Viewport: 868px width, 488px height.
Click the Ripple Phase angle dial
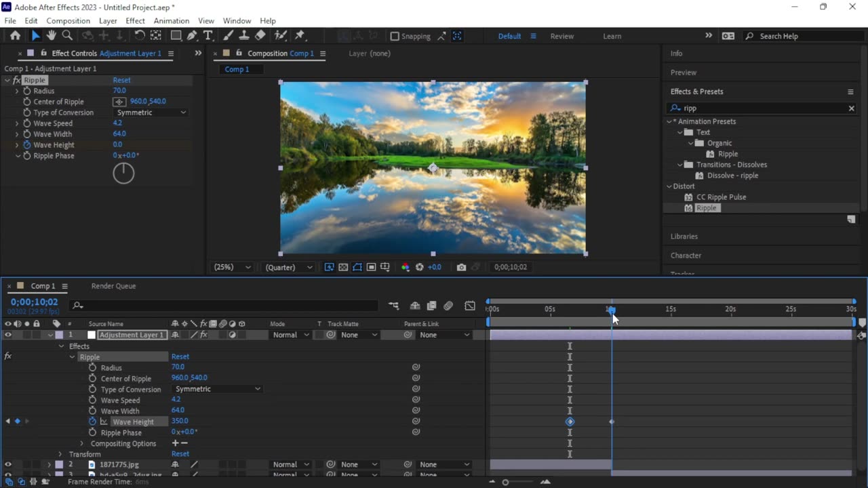[x=123, y=174]
